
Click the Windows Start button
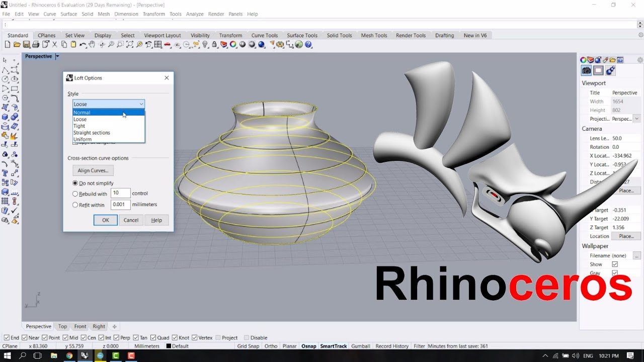[8, 355]
